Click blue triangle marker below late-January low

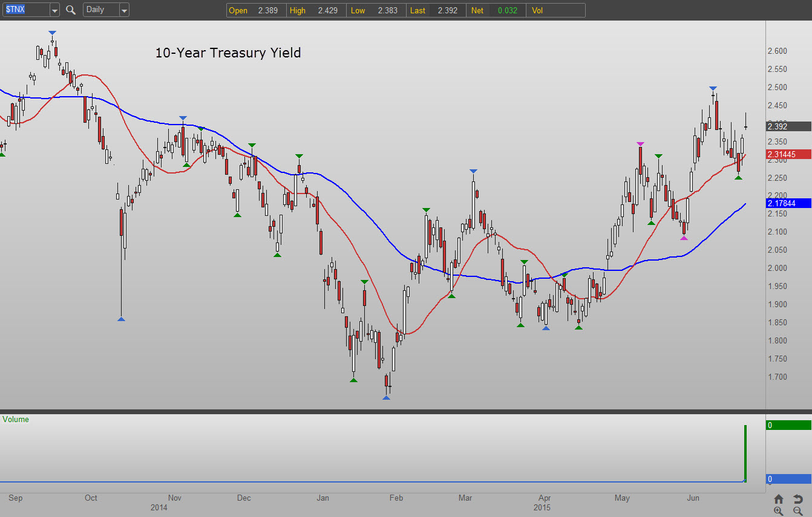click(x=387, y=397)
